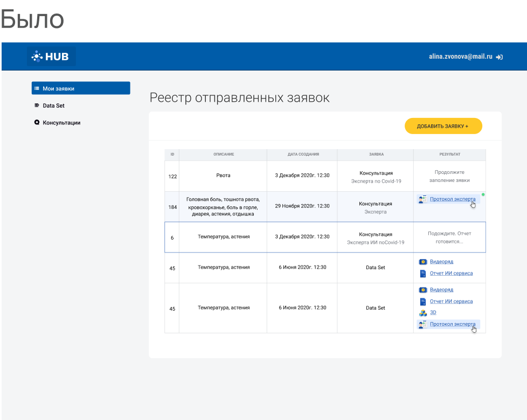Image resolution: width=527 pixels, height=420 pixels.
Task: Open the Отчет ИИ сервиса link in the first row 45
Action: pos(451,274)
